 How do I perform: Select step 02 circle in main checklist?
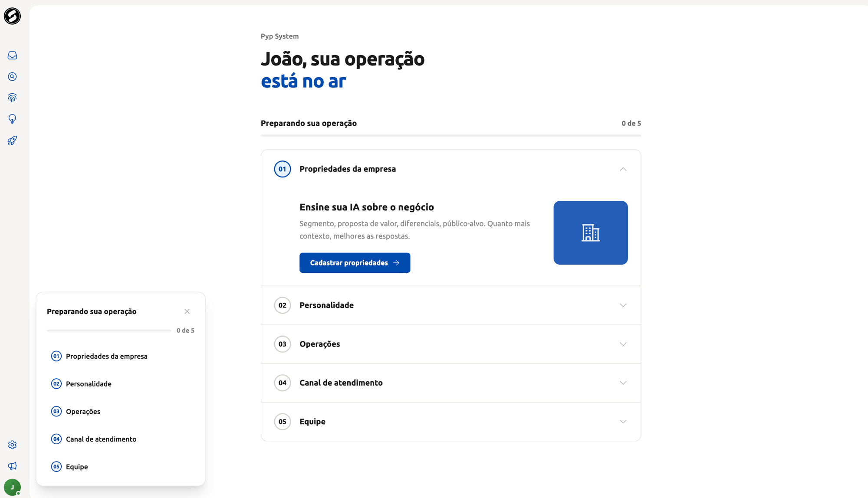[x=282, y=305]
